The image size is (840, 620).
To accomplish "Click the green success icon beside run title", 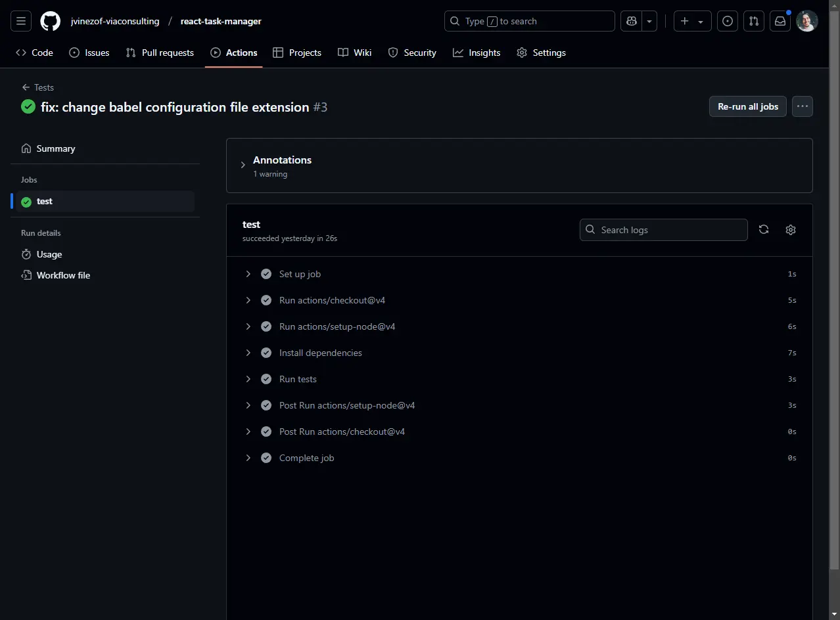I will (28, 106).
